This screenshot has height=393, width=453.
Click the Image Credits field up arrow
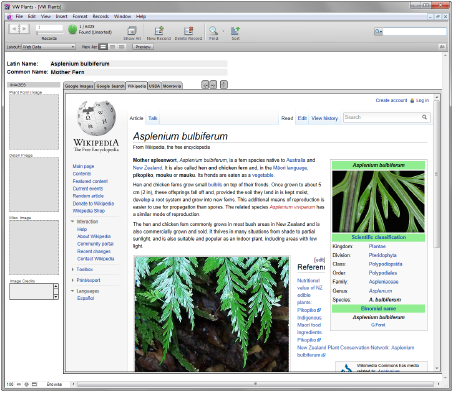(56, 286)
